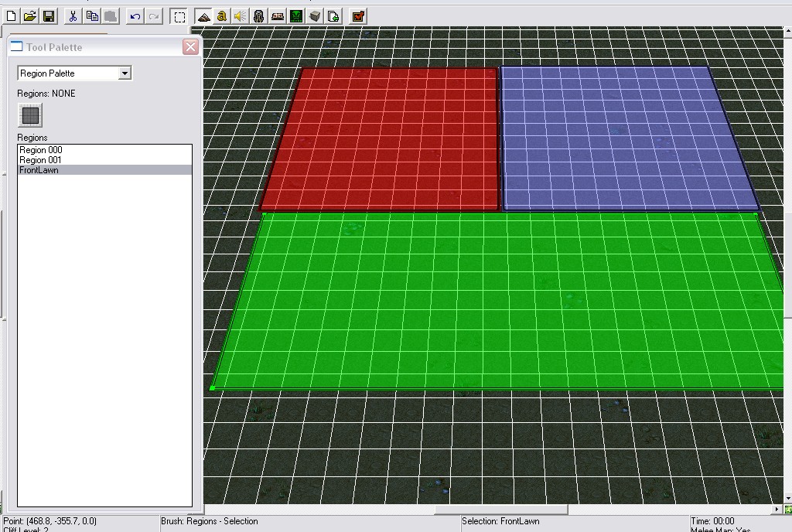Click the Test Map checkmark icon
Viewport: 792px width, 532px height.
[358, 17]
